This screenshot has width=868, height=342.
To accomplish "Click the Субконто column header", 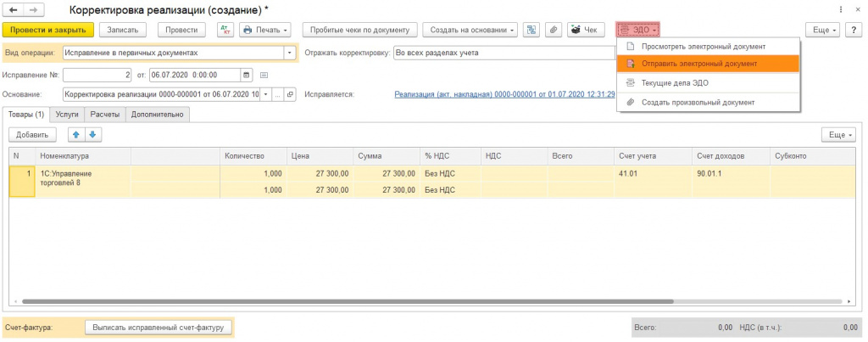I will [x=814, y=156].
